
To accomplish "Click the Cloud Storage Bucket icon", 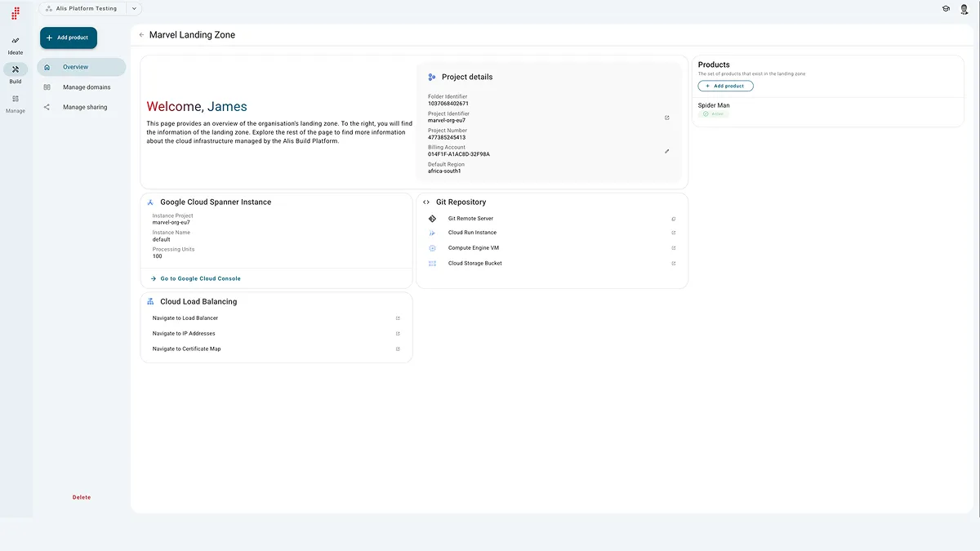I will 432,263.
